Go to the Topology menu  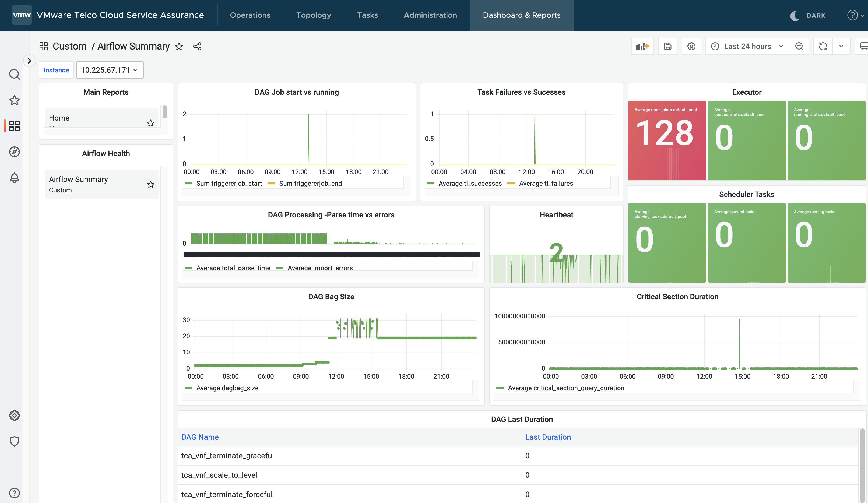314,15
